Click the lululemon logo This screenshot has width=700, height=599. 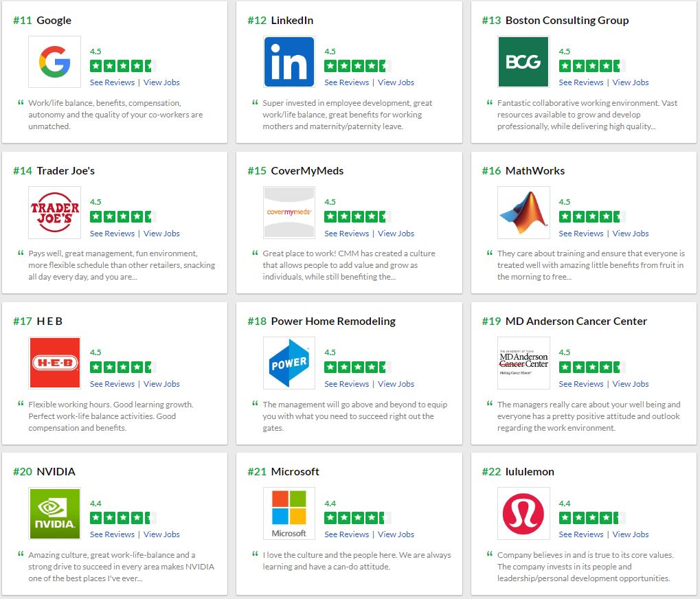point(523,513)
